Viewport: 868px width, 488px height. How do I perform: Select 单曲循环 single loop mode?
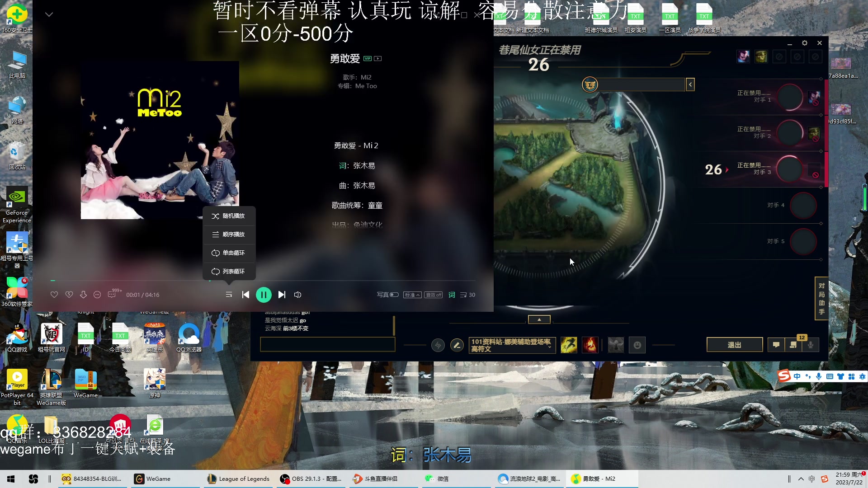229,253
